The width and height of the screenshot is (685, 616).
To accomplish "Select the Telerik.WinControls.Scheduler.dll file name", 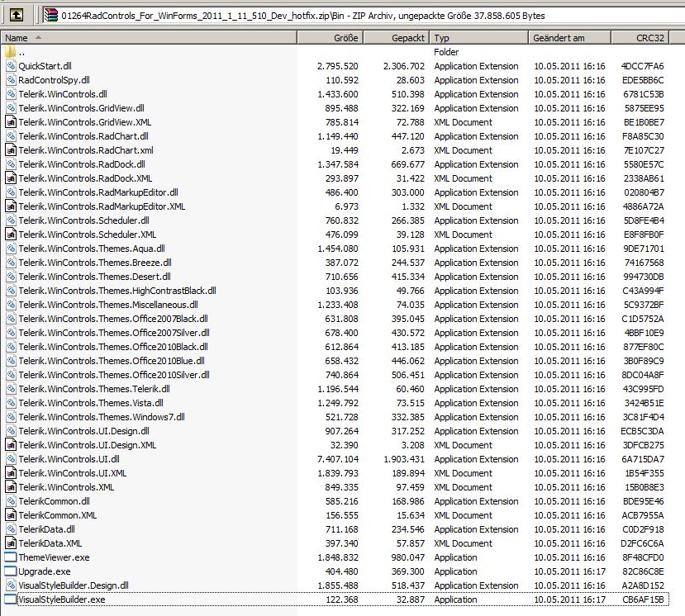I will (x=84, y=220).
